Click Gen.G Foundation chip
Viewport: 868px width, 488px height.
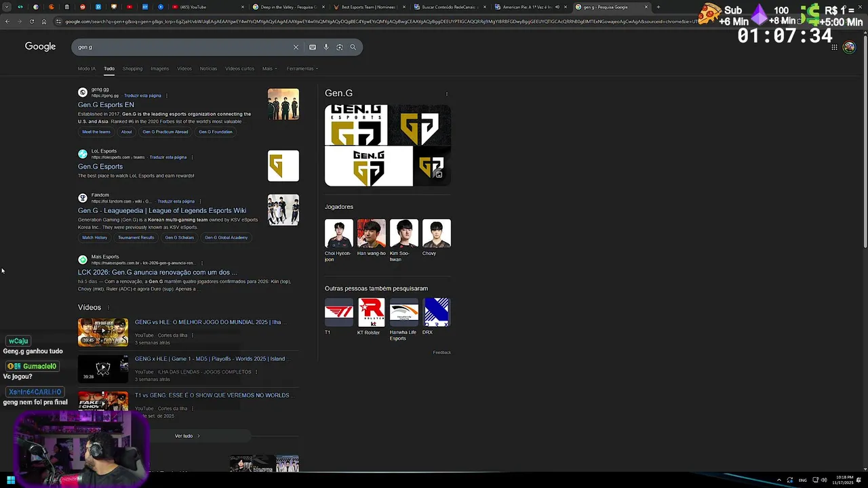(x=216, y=132)
